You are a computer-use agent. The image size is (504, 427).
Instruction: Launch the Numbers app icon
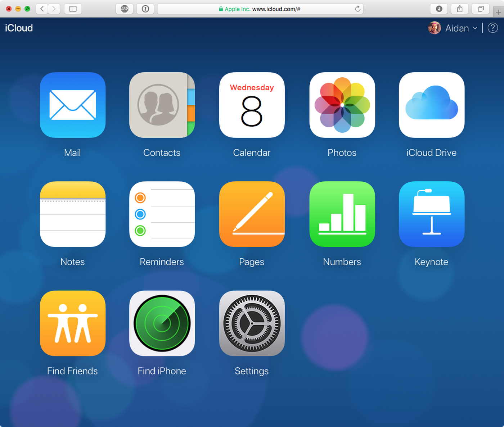click(x=342, y=214)
